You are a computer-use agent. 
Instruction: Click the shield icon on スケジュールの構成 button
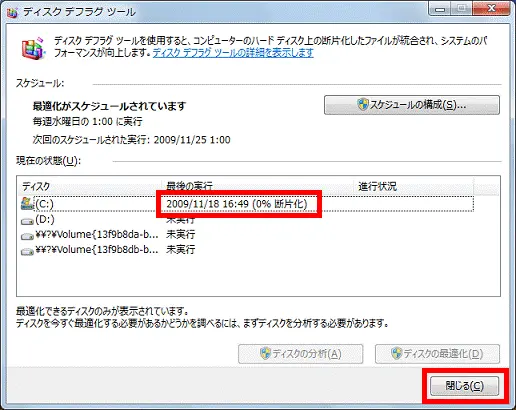362,105
